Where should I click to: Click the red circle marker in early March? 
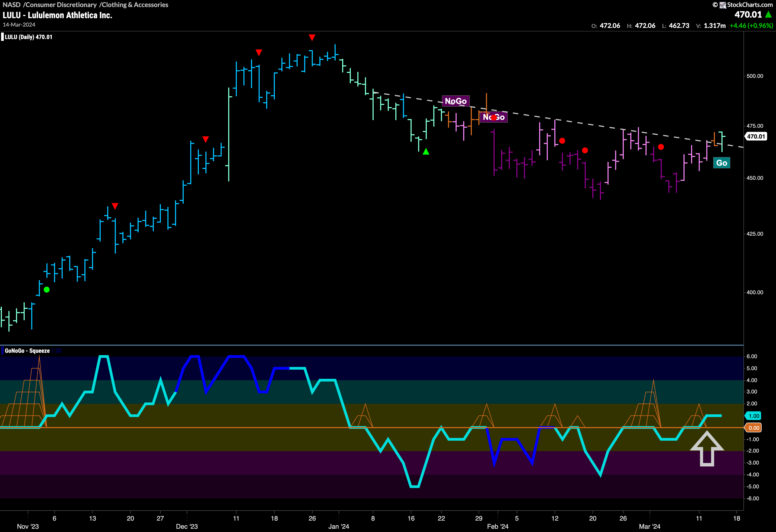click(x=661, y=147)
